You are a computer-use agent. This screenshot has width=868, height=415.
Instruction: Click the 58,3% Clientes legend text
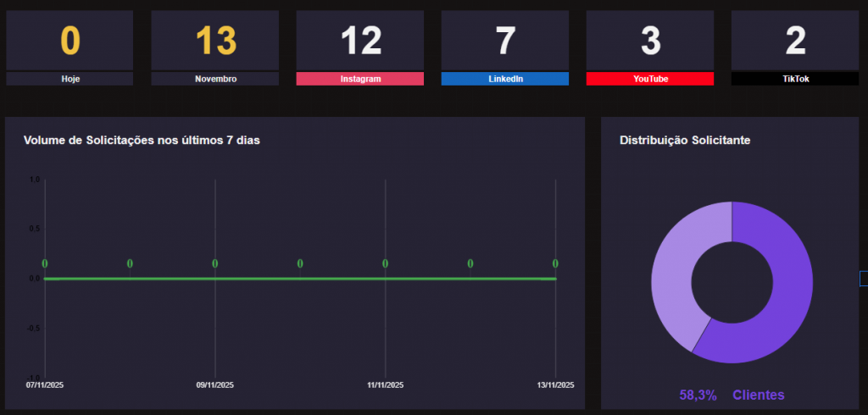point(732,395)
